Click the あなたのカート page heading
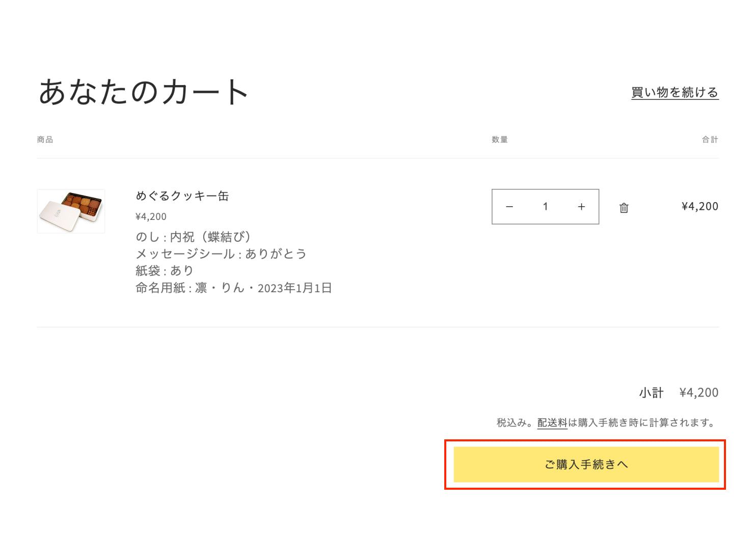 pos(144,93)
